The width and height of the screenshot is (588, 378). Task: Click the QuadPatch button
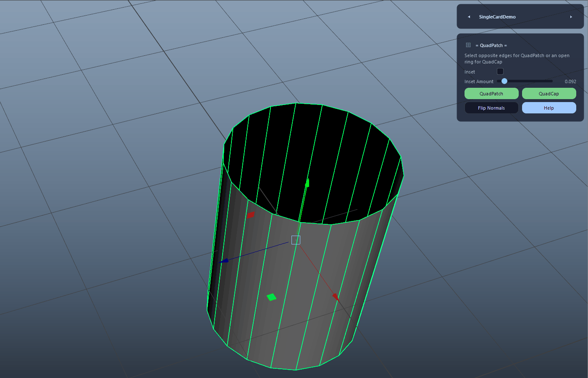[x=491, y=94]
